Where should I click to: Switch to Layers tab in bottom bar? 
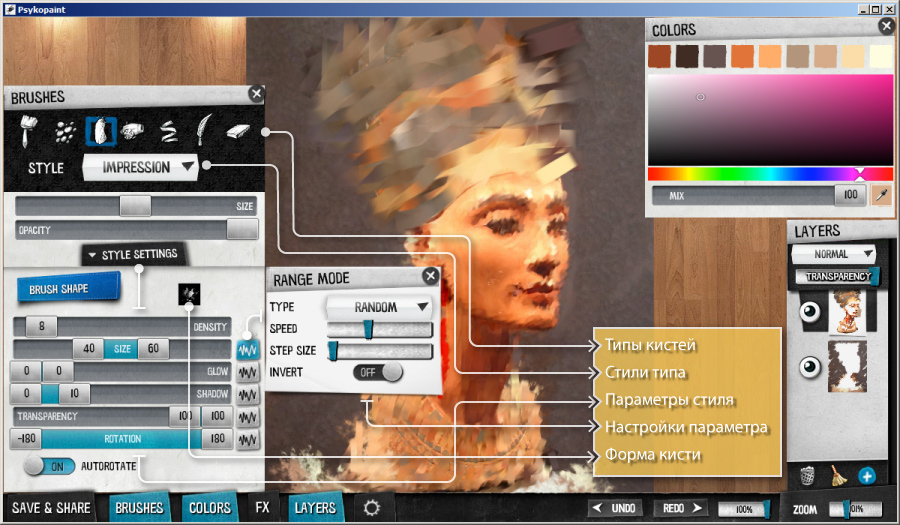(x=315, y=508)
